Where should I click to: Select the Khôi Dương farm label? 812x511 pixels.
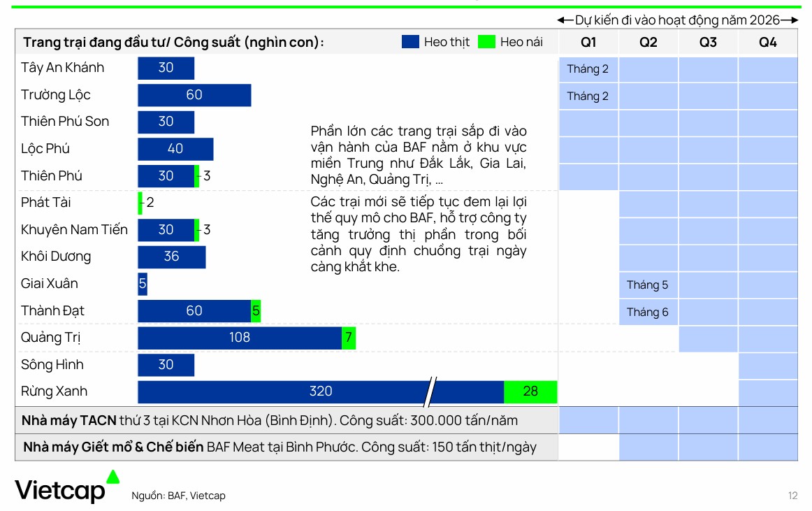pyautogui.click(x=56, y=257)
